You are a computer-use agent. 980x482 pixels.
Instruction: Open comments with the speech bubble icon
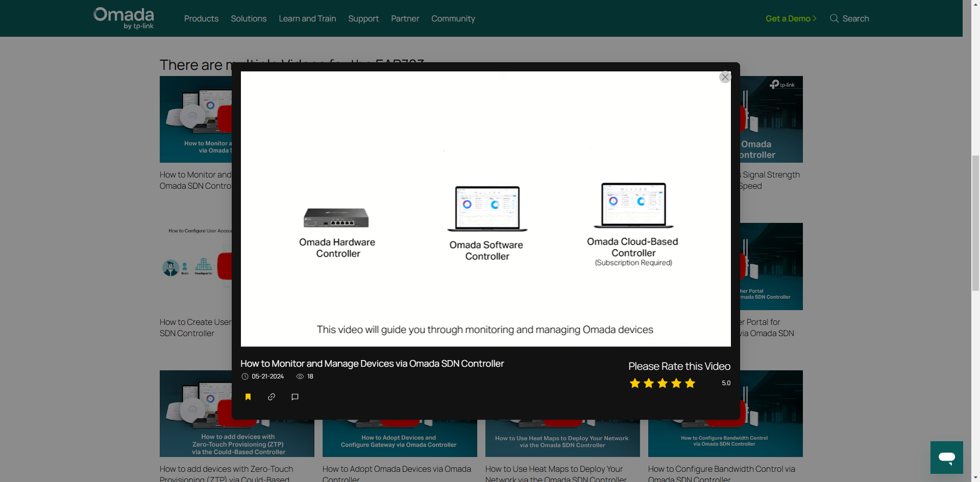(x=295, y=397)
